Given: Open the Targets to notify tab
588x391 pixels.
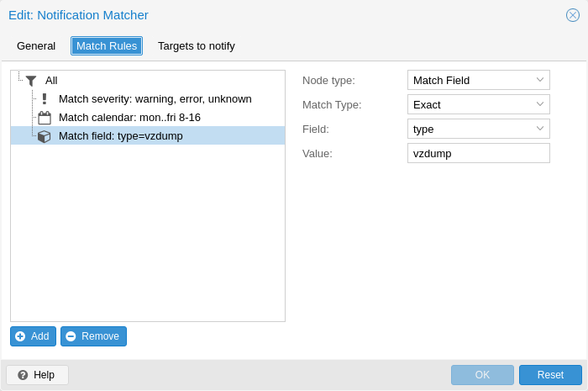Looking at the screenshot, I should coord(196,46).
